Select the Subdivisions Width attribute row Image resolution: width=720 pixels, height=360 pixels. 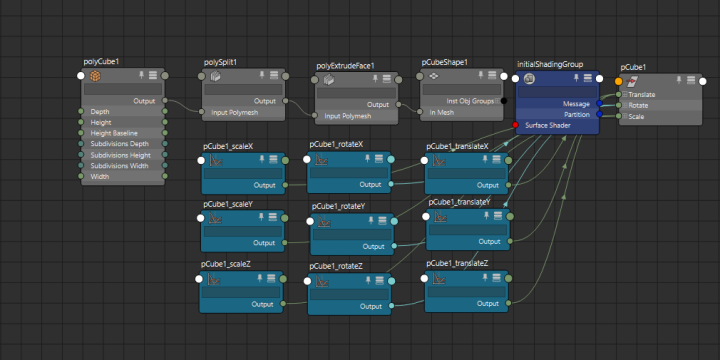click(x=123, y=166)
